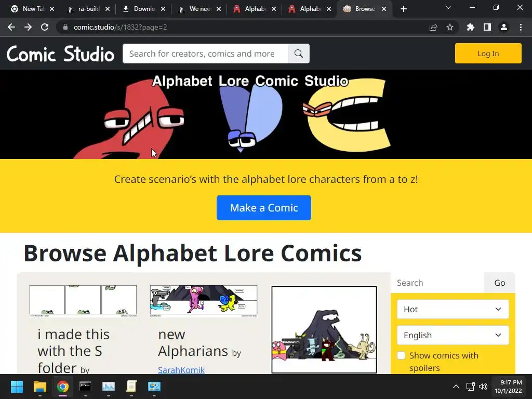
Task: Open File Explorer from the taskbar
Action: point(39,387)
